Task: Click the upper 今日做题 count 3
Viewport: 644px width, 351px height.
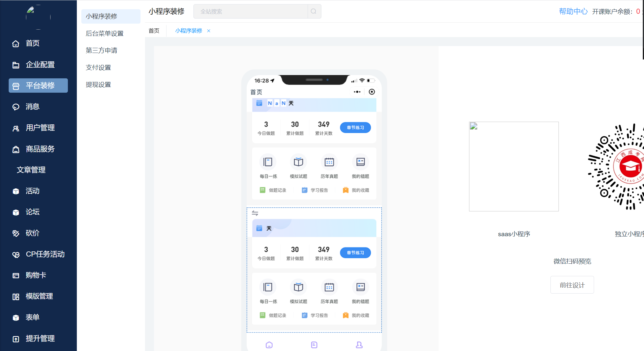Action: pyautogui.click(x=266, y=124)
